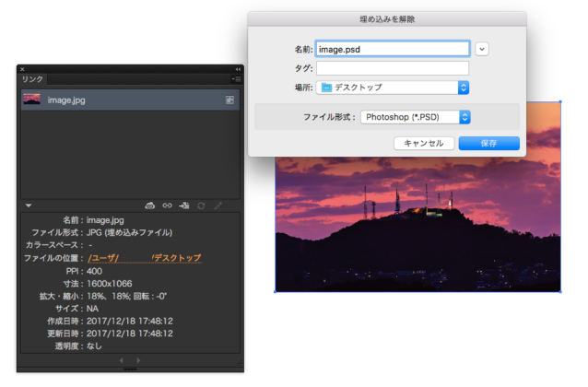The width and height of the screenshot is (588, 387).
Task: Click the embedded file icon on image.jpg row
Action: pos(229,100)
